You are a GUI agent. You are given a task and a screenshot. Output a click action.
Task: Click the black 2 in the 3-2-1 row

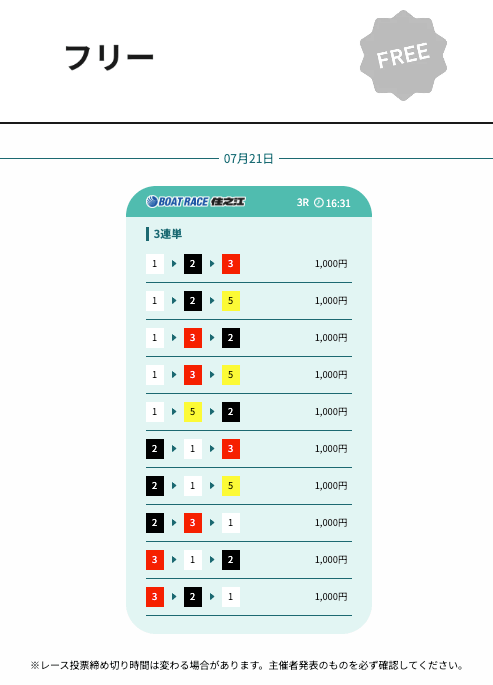193,597
